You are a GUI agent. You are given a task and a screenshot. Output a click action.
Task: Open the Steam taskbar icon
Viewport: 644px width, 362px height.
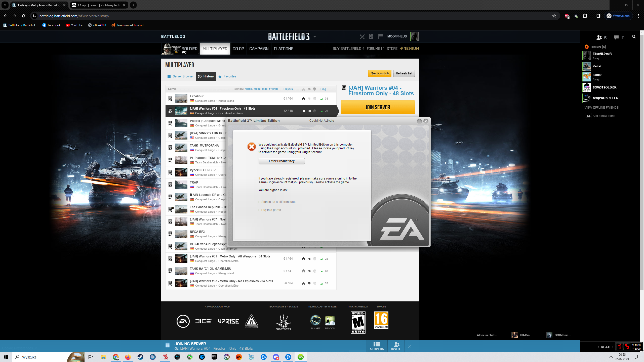tap(140, 357)
